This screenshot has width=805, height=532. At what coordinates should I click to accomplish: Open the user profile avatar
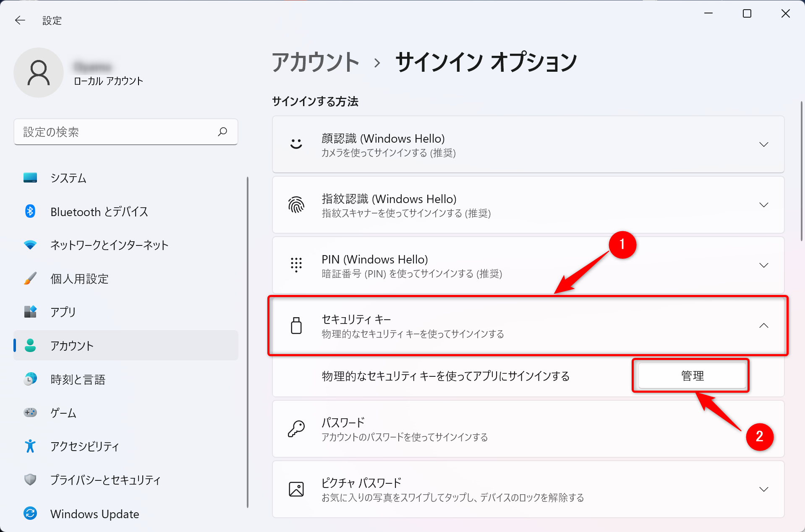[x=39, y=73]
